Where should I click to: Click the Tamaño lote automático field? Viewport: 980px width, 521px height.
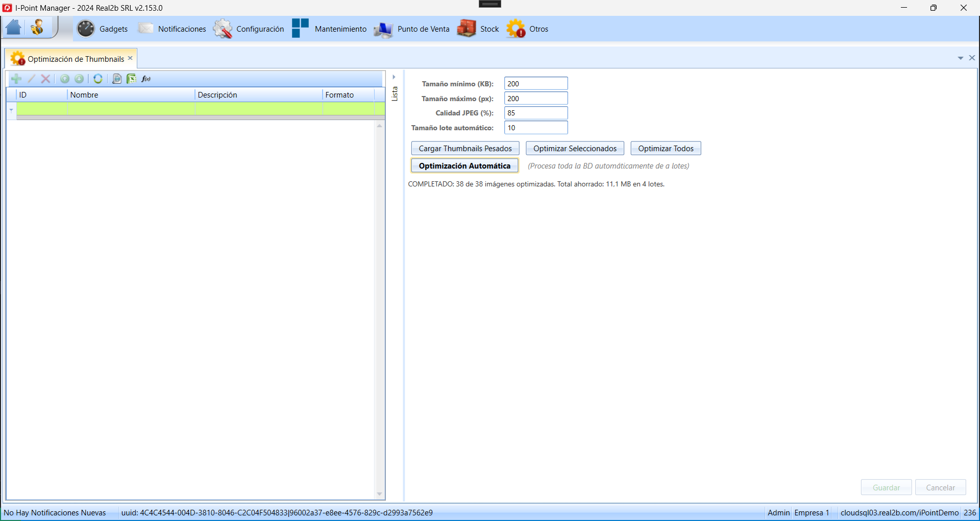[x=536, y=128]
